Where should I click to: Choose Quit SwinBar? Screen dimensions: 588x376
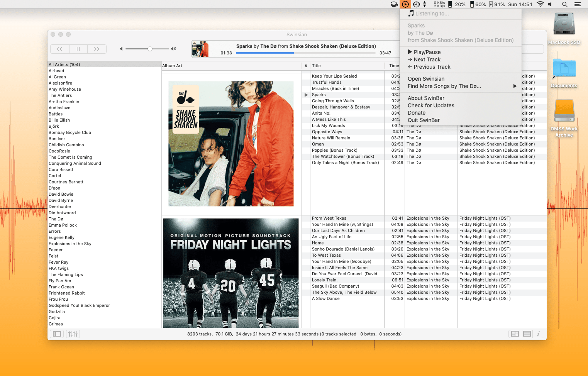pos(461,120)
